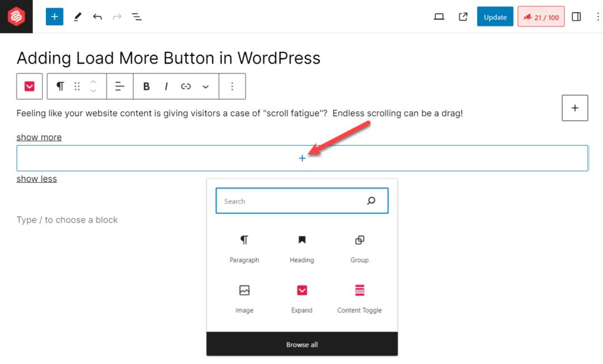Select the parent Expand block icon
Screen dimensions: 603x364
pyautogui.click(x=29, y=86)
